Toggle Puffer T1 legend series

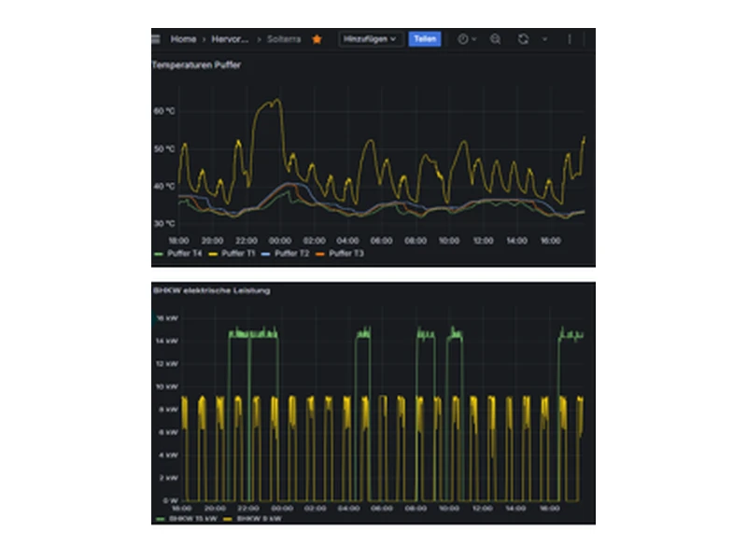(233, 253)
